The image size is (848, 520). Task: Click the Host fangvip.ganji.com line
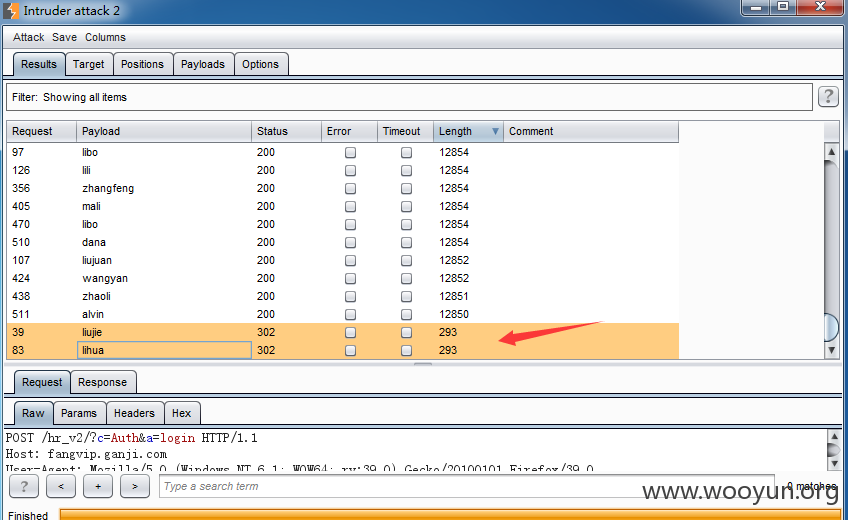click(x=87, y=455)
